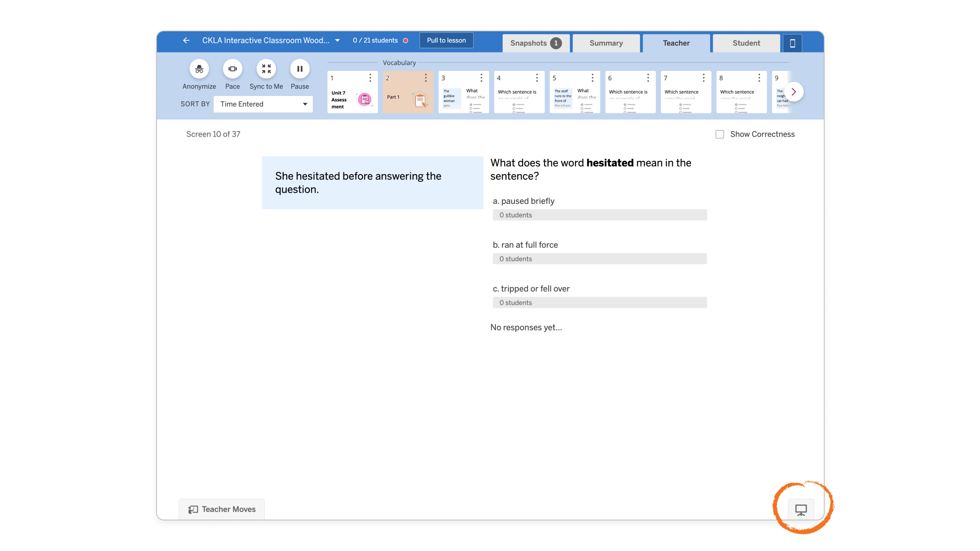Select the Pace tool icon
Image resolution: width=980 pixels, height=551 pixels.
232,69
